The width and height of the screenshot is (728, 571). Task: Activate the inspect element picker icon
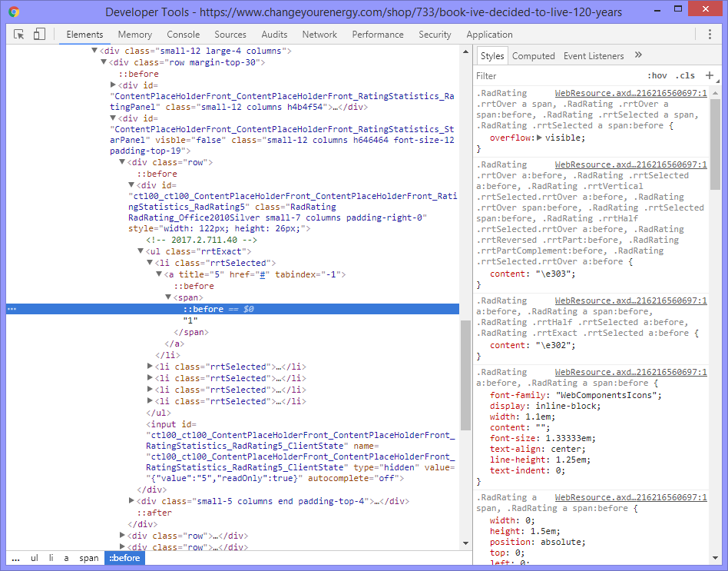[x=19, y=35]
